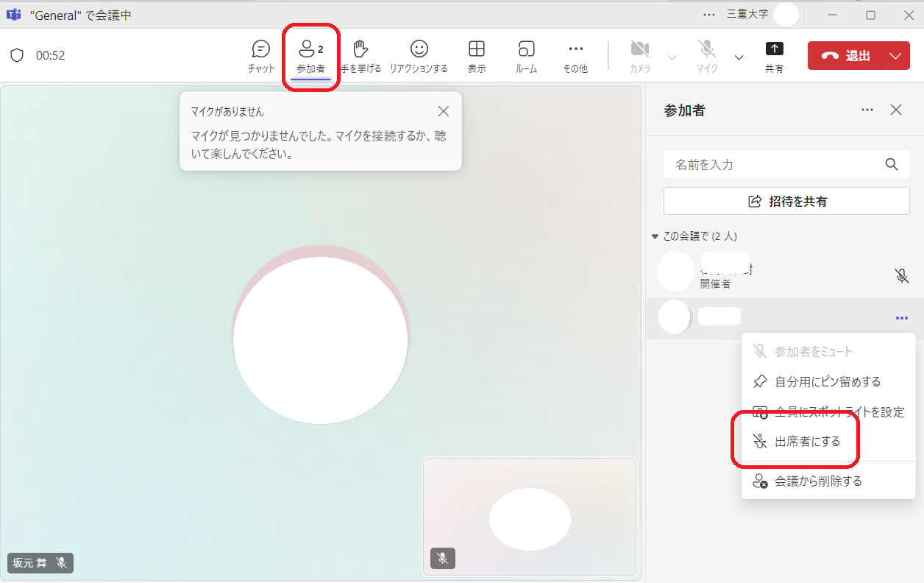Focus the 名前を入力 search field
This screenshot has height=583, width=924.
point(786,164)
